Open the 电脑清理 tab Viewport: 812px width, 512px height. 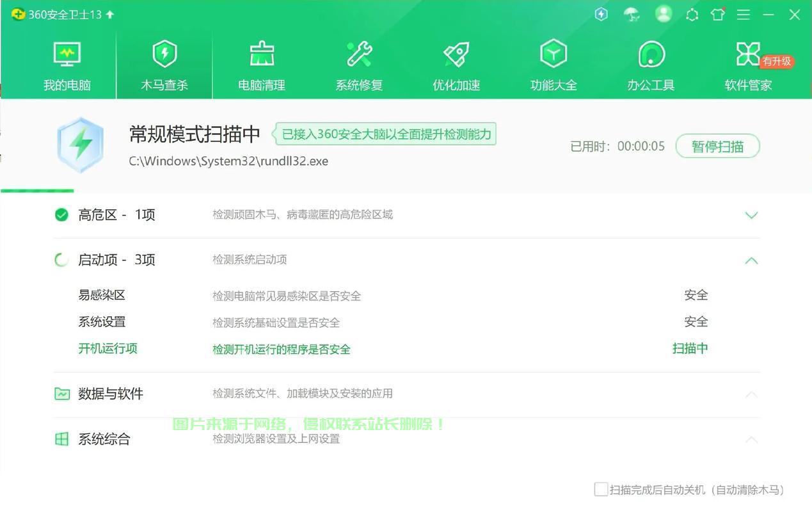tap(262, 66)
